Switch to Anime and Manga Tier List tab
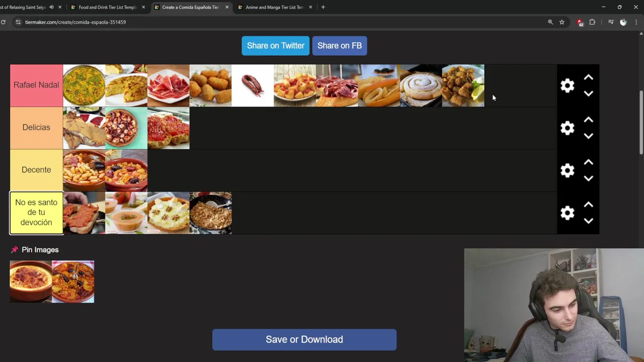 (275, 7)
